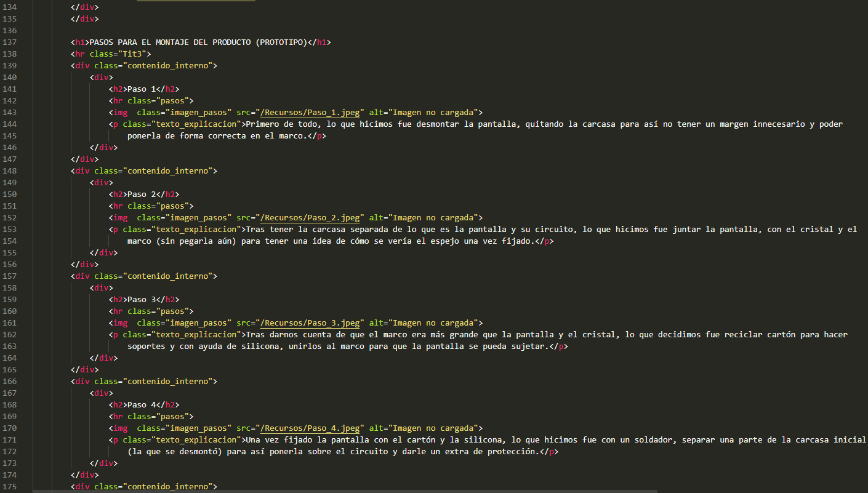Click line number 170 in the gutter
This screenshot has height=493, width=868.
click(10, 428)
